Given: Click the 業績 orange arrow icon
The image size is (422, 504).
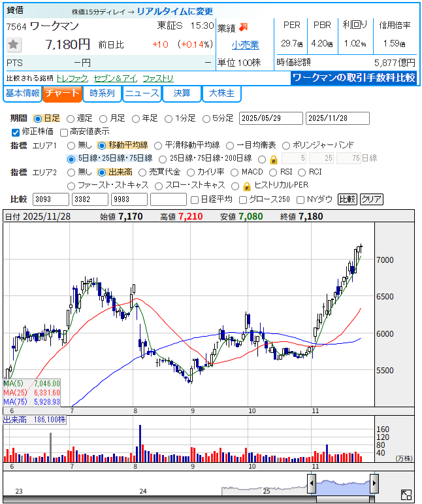Looking at the screenshot, I should pyautogui.click(x=244, y=27).
